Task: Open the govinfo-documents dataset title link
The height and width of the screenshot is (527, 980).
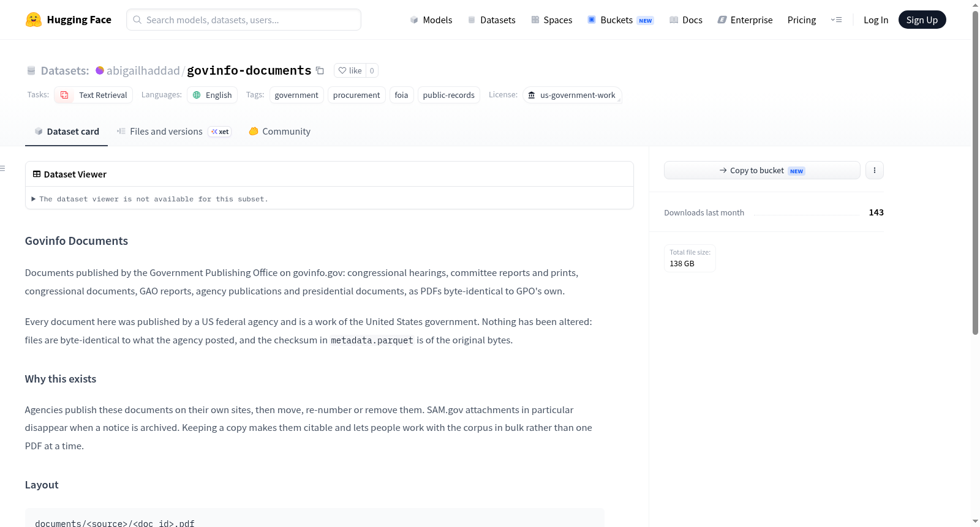Action: pyautogui.click(x=249, y=70)
